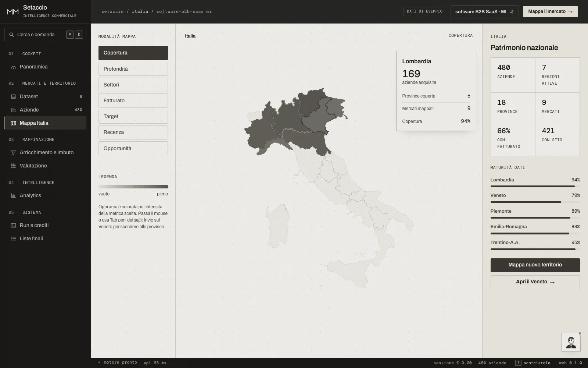Screen dimensions: 588x368
Task: Click the Mappa Italia map icon
Action: point(13,123)
